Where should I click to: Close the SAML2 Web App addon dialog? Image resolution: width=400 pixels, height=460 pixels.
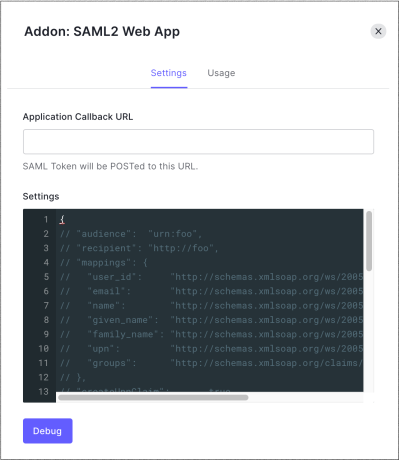click(378, 31)
